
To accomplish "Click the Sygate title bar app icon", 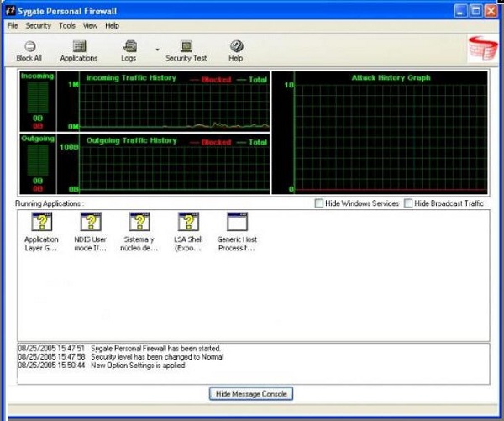I will coord(11,11).
